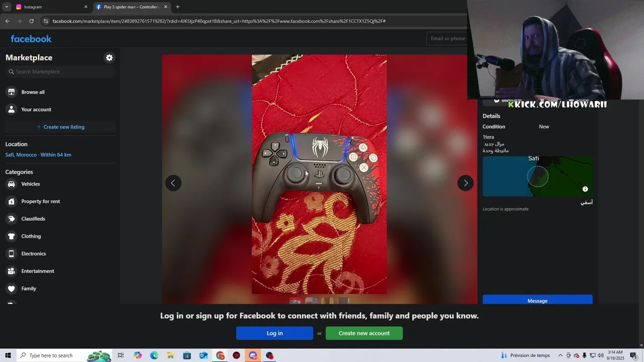Click Log in button
Screen dimensions: 644x362
[x=275, y=333]
